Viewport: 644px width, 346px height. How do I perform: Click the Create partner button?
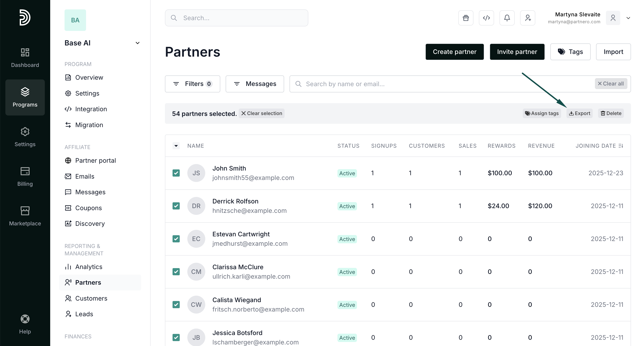[454, 52]
